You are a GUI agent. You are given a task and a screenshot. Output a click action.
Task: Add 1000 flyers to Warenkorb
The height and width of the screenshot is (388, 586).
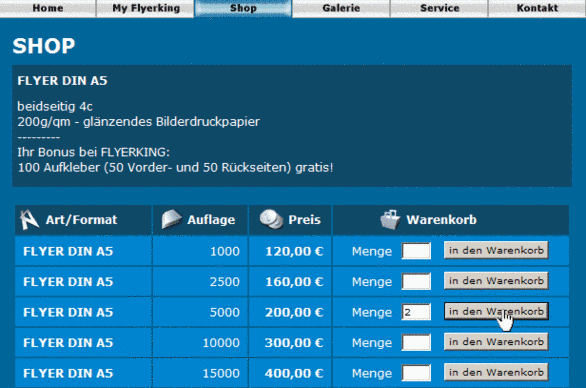point(496,250)
